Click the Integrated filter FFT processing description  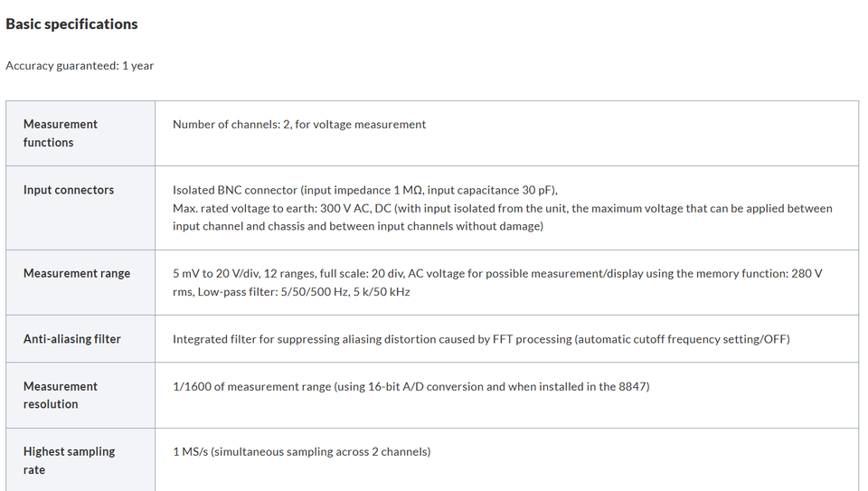pyautogui.click(x=481, y=339)
